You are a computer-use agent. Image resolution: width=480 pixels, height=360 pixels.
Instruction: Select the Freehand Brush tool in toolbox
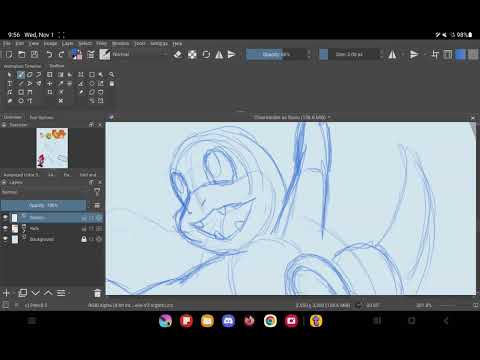(21, 75)
